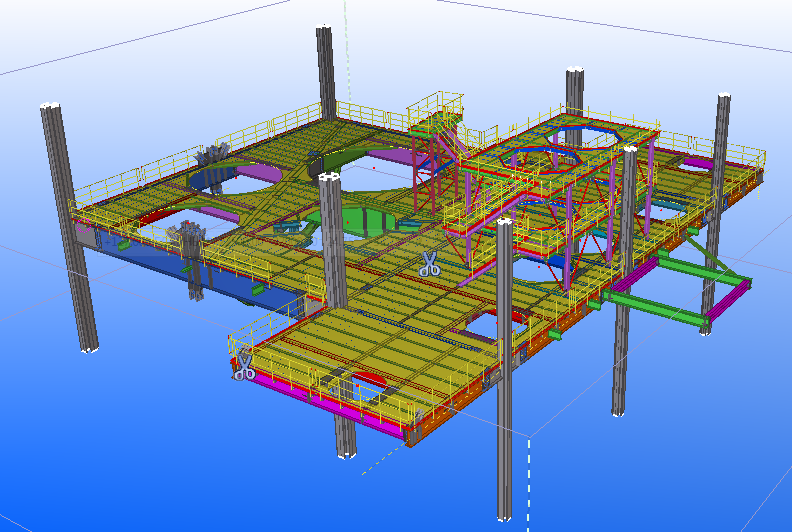Select the stair tower with yellow handrails
Screen dimensions: 792x532
pos(438,150)
